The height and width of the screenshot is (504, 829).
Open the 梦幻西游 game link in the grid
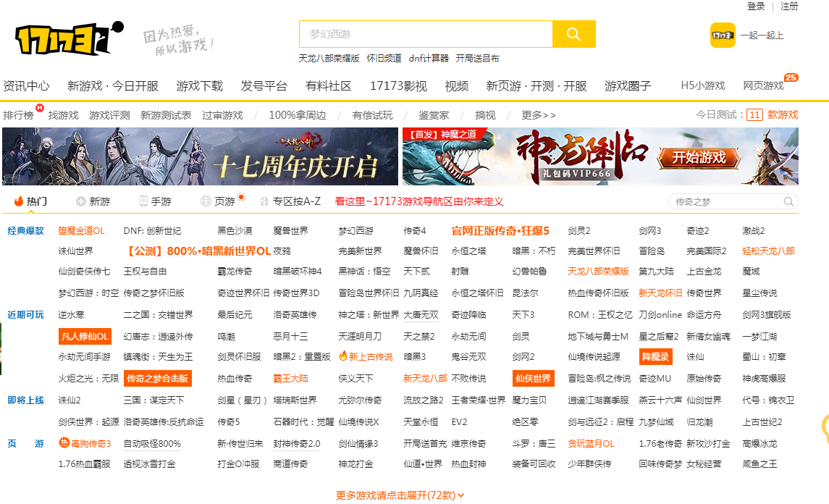click(355, 230)
